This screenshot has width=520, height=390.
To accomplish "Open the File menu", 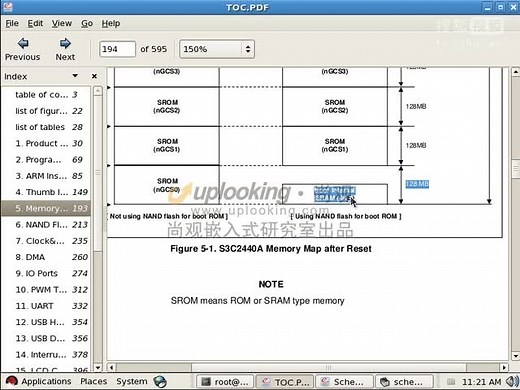I will 12,23.
